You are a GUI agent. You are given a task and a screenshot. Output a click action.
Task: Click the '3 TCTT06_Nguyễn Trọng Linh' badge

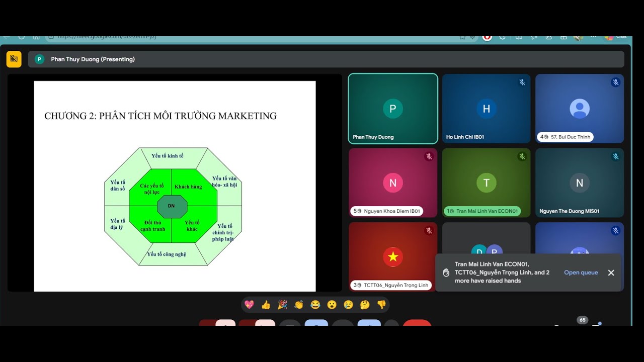coord(391,285)
